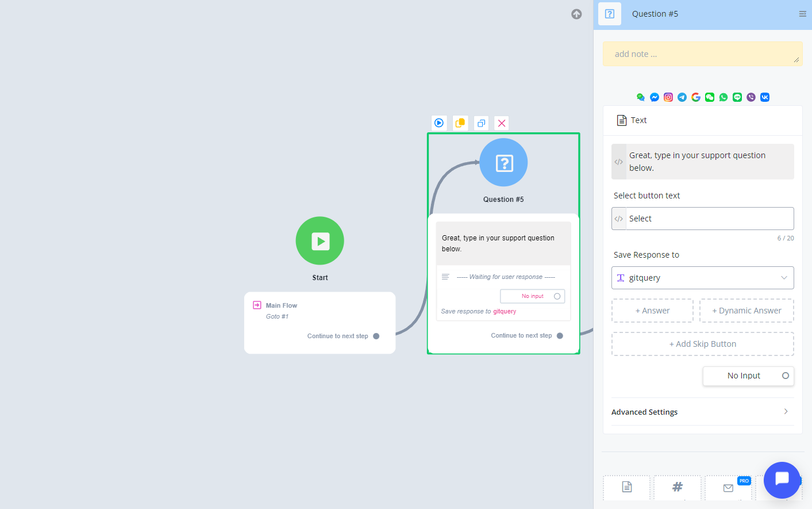Image resolution: width=812 pixels, height=509 pixels.
Task: Select the WhatsApp channel icon
Action: pos(724,97)
